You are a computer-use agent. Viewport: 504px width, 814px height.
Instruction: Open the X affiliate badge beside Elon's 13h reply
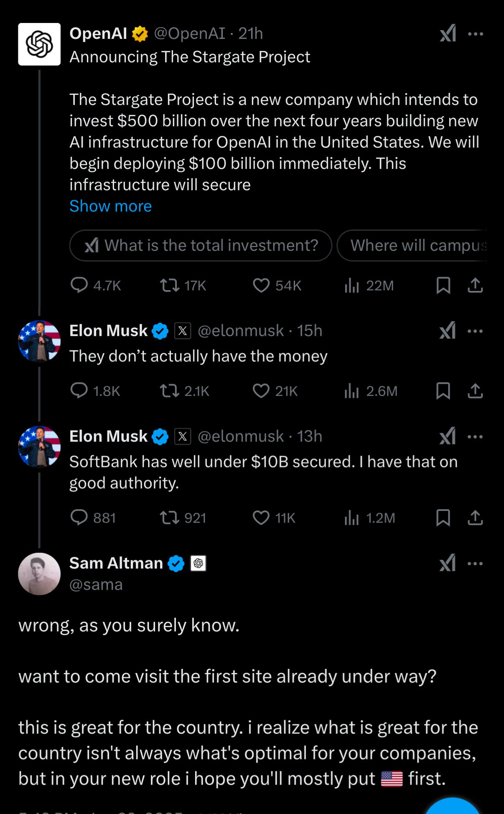click(x=183, y=436)
